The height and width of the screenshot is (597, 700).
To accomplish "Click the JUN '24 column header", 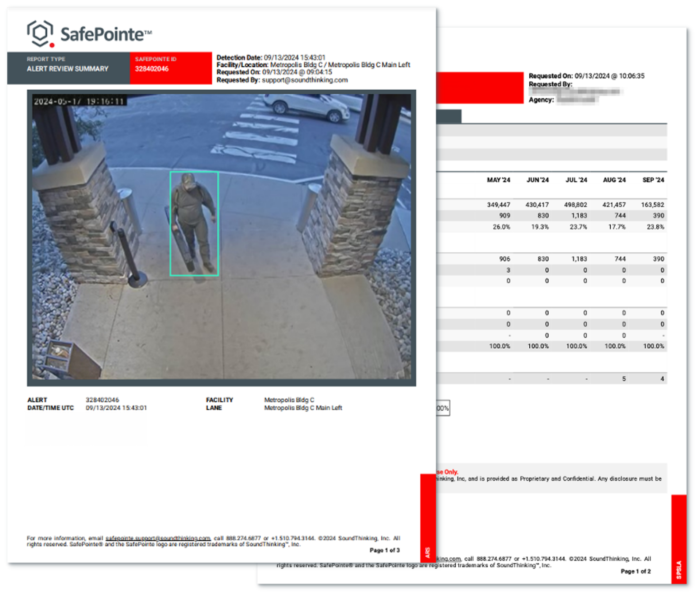I will (x=537, y=180).
